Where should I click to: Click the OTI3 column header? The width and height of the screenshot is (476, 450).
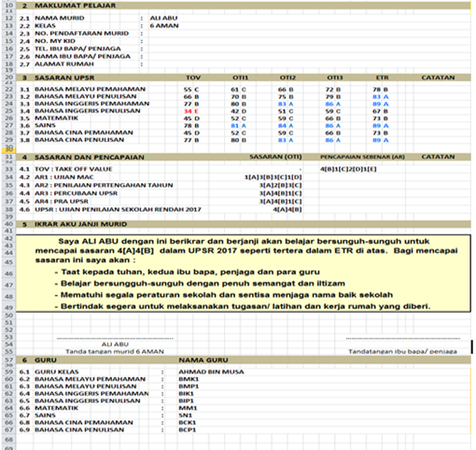[x=335, y=77]
